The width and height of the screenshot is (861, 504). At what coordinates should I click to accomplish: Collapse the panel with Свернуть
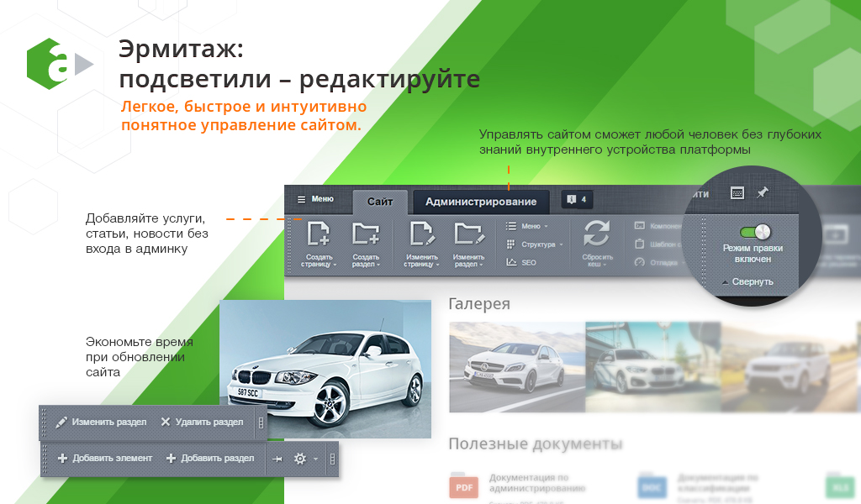tap(747, 281)
